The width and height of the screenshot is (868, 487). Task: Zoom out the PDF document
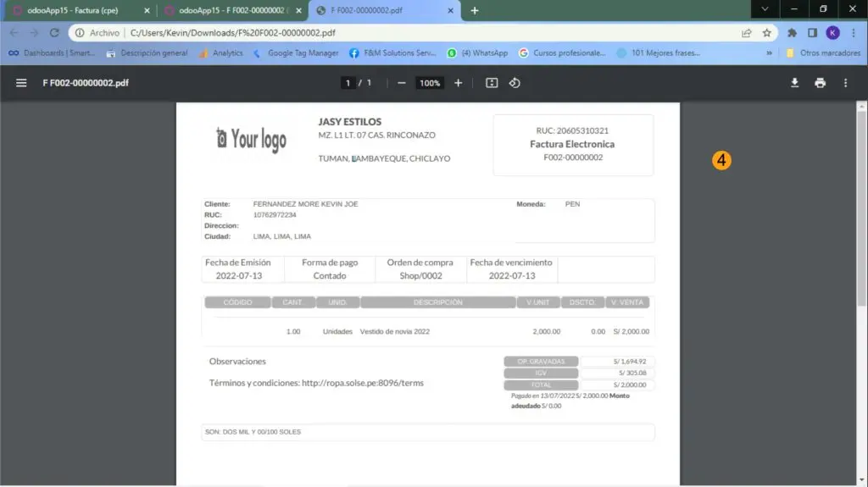[402, 83]
